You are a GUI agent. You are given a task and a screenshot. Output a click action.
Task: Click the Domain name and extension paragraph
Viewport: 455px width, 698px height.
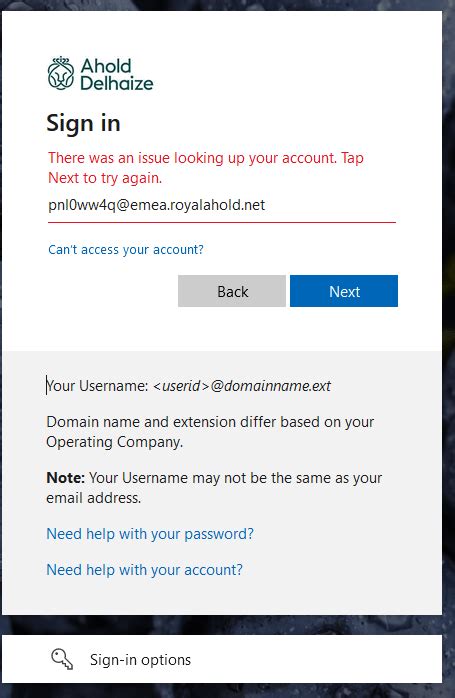tap(210, 431)
